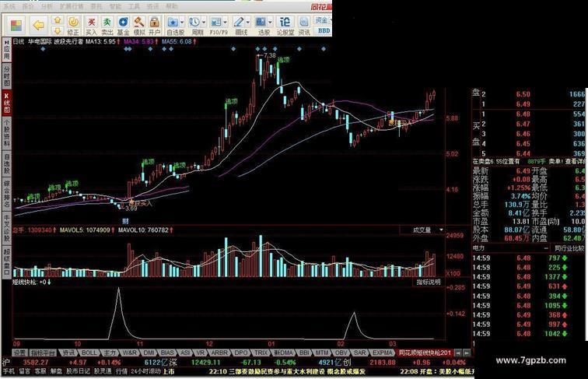Screen dimensions: 588x379
Task: Click the 买入 buy icon
Action: click(x=91, y=25)
